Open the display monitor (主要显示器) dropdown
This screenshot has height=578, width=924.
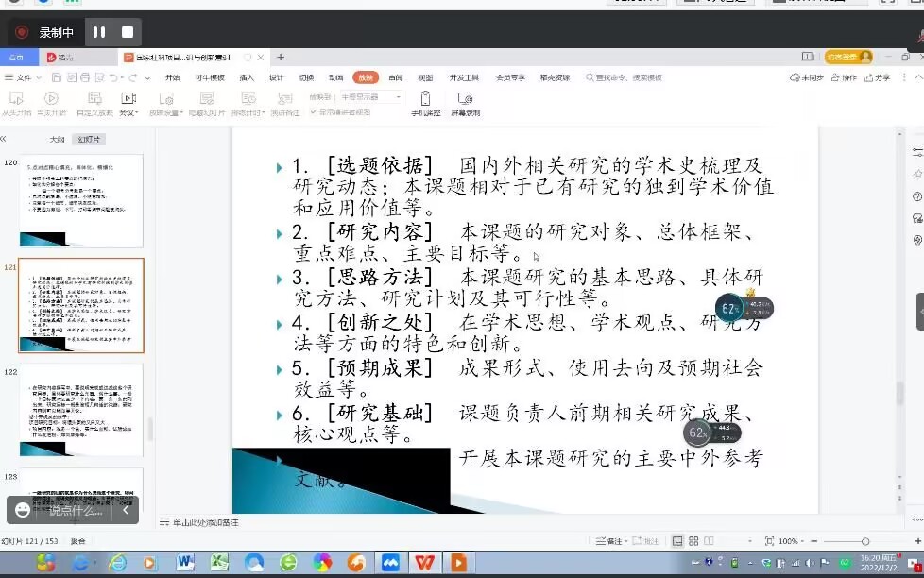pyautogui.click(x=371, y=96)
